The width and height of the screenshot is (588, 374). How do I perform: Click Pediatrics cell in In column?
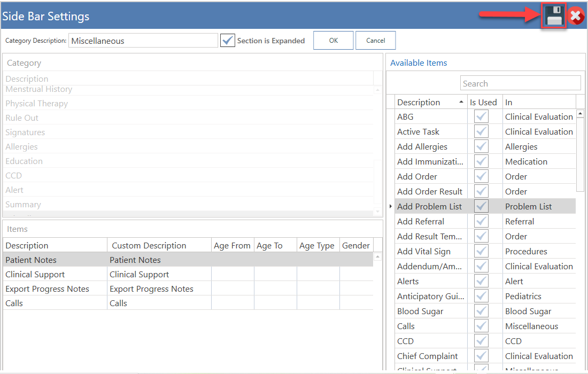pos(539,296)
